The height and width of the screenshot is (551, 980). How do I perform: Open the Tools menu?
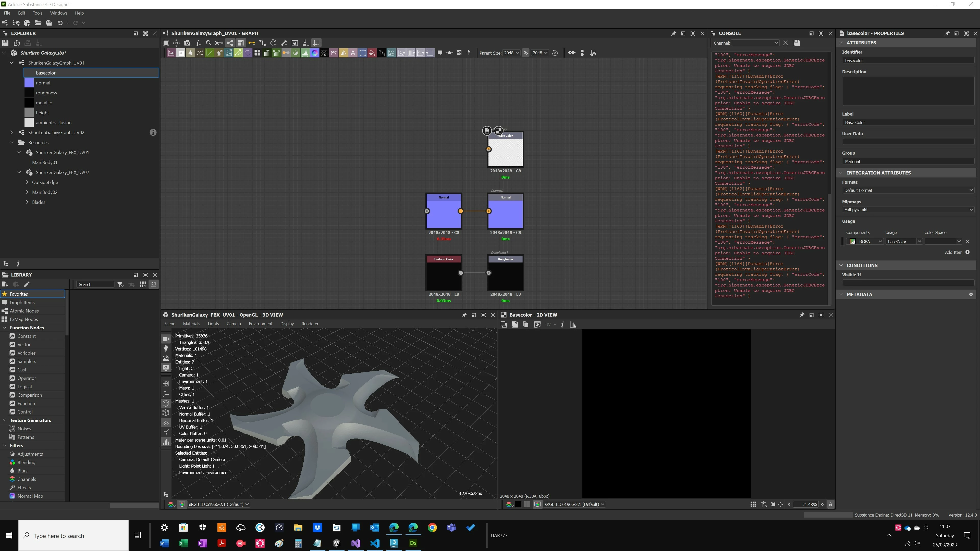coord(37,13)
